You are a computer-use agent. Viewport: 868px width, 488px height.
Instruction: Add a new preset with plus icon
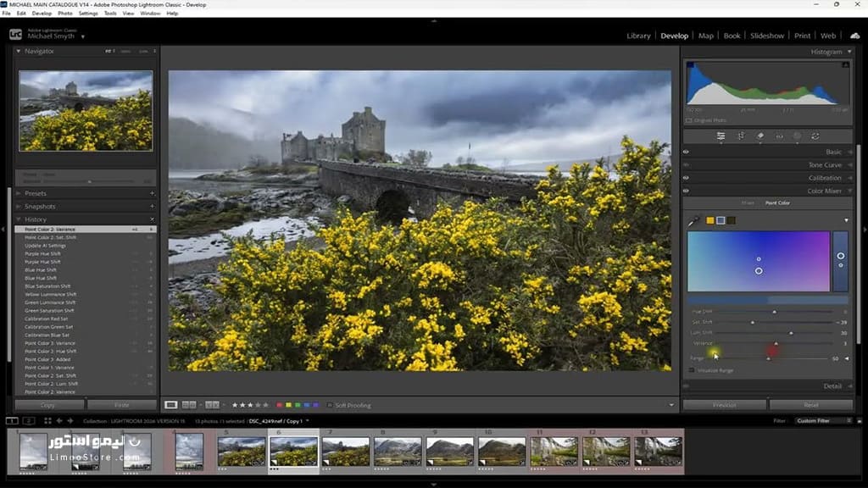pos(152,193)
